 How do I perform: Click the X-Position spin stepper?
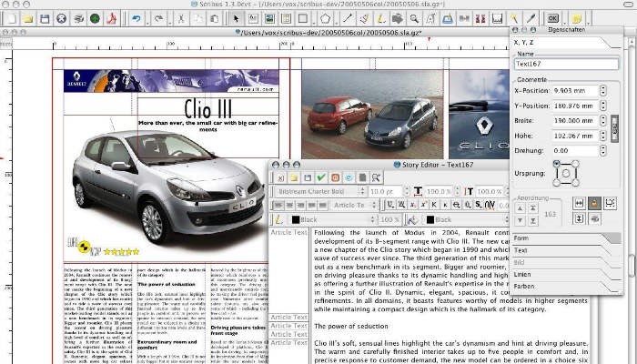click(x=603, y=91)
